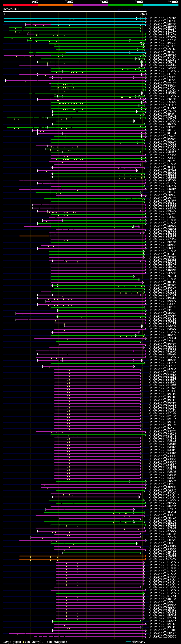
Task: Click the red 20% identity legend bar
Action: 20,5
